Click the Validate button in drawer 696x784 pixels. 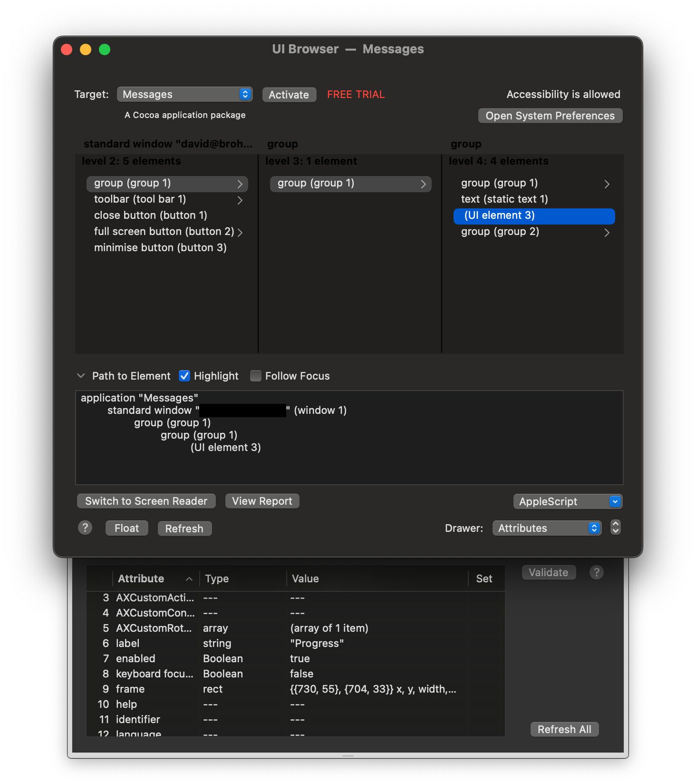click(549, 572)
